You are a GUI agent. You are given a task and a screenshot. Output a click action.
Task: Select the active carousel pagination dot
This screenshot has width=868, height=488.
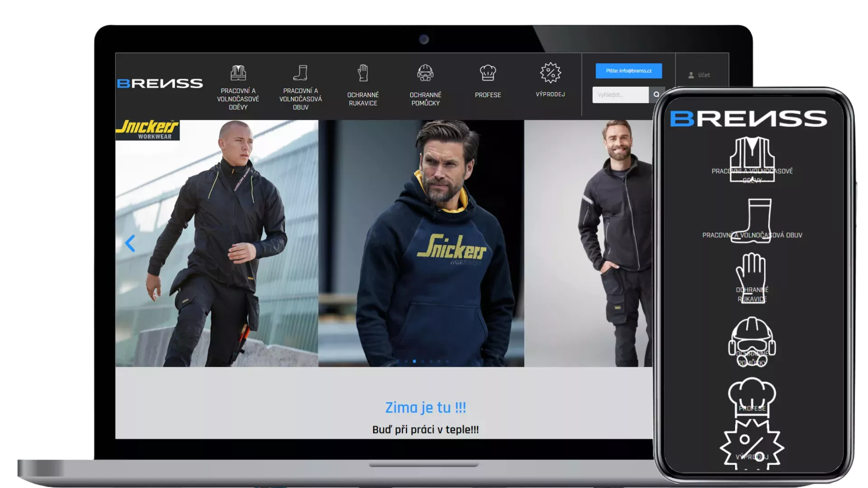click(414, 361)
